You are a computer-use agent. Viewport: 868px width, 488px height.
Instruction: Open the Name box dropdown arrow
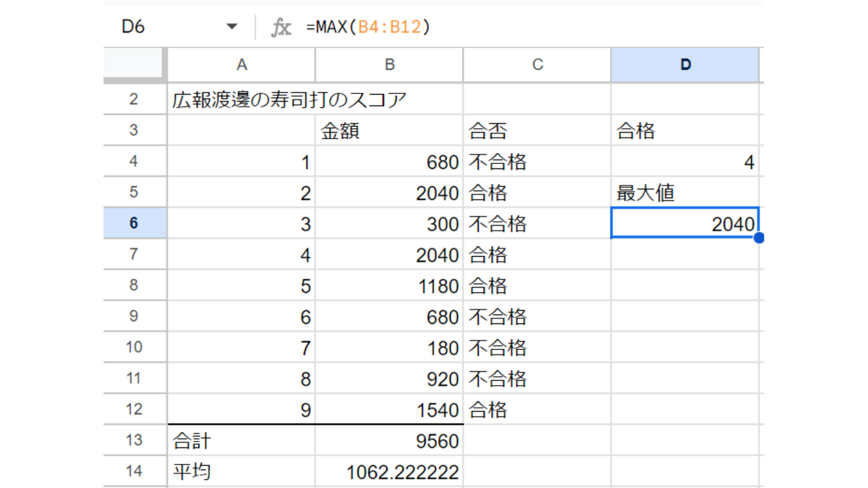[x=231, y=27]
